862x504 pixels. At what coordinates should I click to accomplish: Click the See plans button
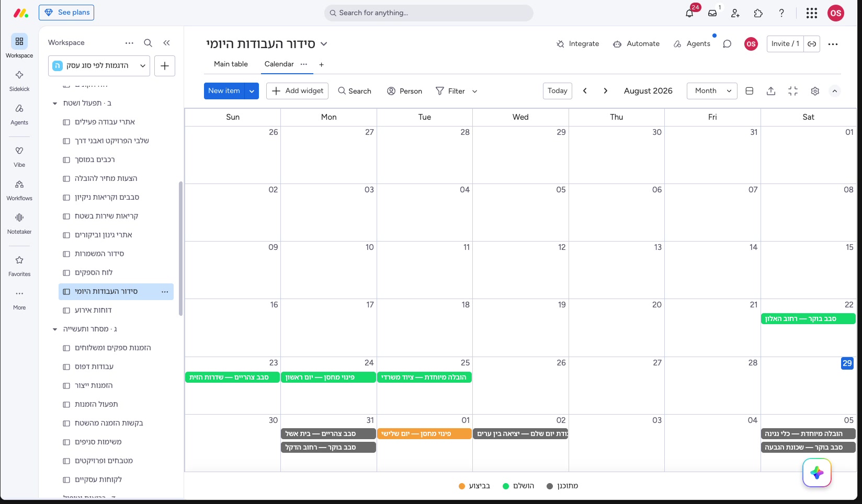pos(66,13)
